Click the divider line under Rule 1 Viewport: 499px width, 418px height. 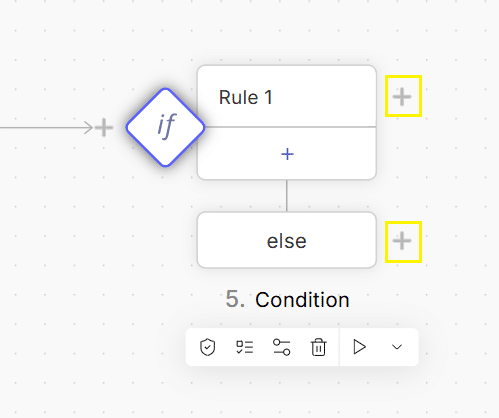pos(287,127)
